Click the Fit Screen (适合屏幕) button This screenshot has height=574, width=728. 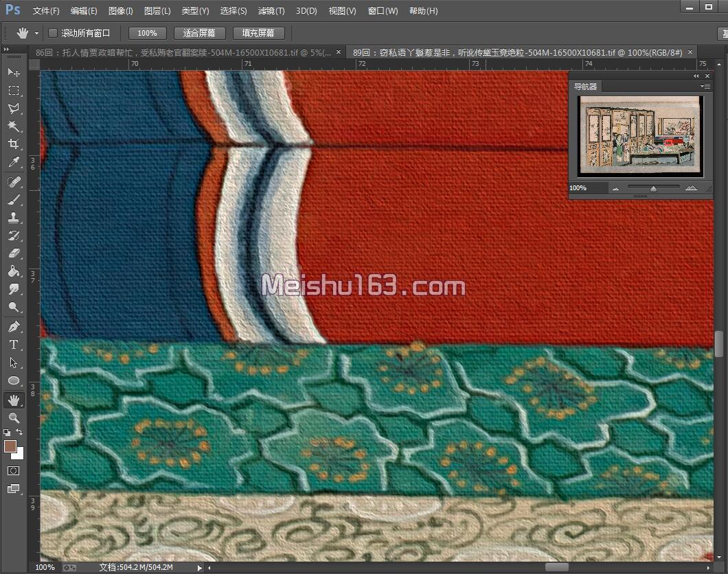click(x=199, y=33)
